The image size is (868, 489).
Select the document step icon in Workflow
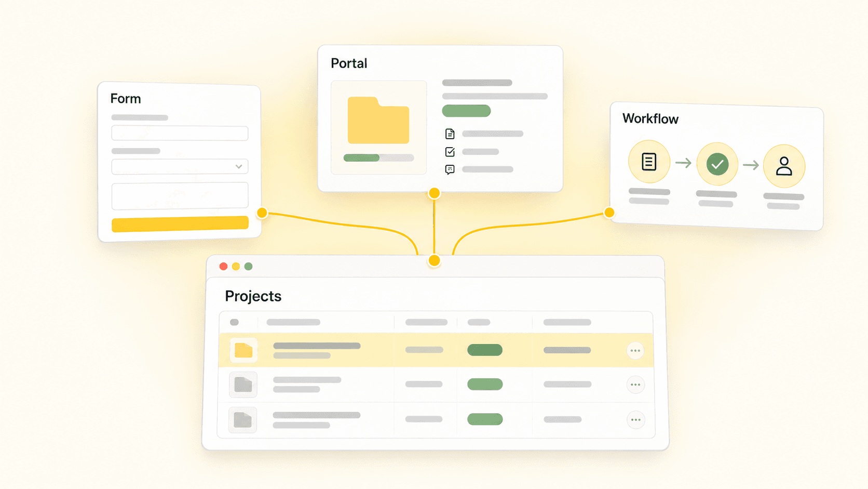tap(649, 162)
